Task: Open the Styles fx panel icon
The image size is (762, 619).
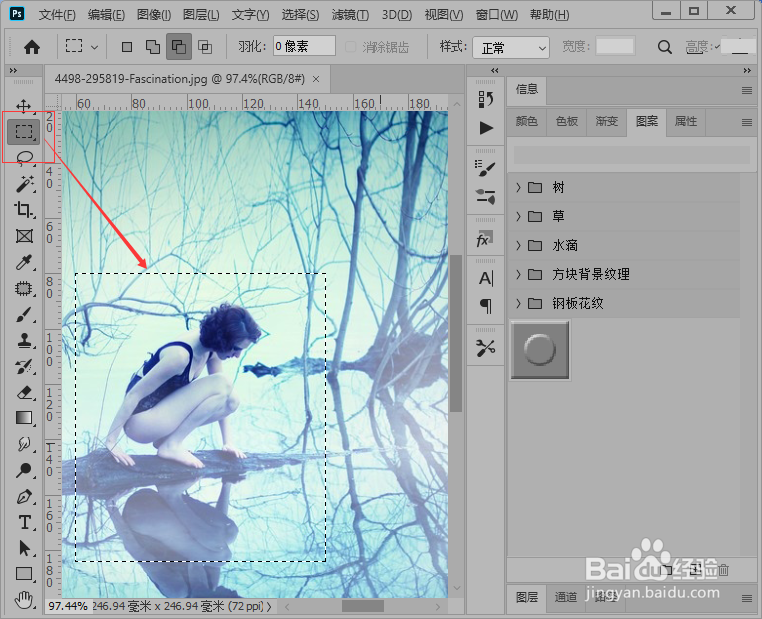Action: coord(484,240)
